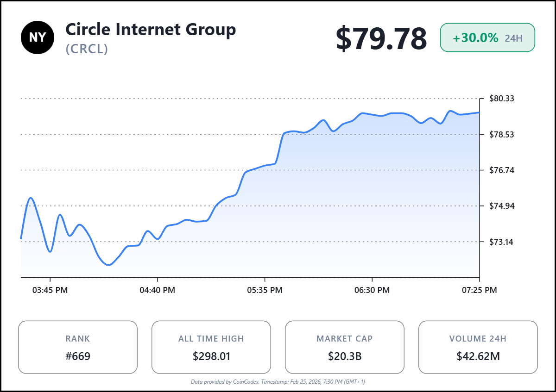The image size is (556, 392).
Task: Select the Volume 24H card
Action: (x=478, y=347)
